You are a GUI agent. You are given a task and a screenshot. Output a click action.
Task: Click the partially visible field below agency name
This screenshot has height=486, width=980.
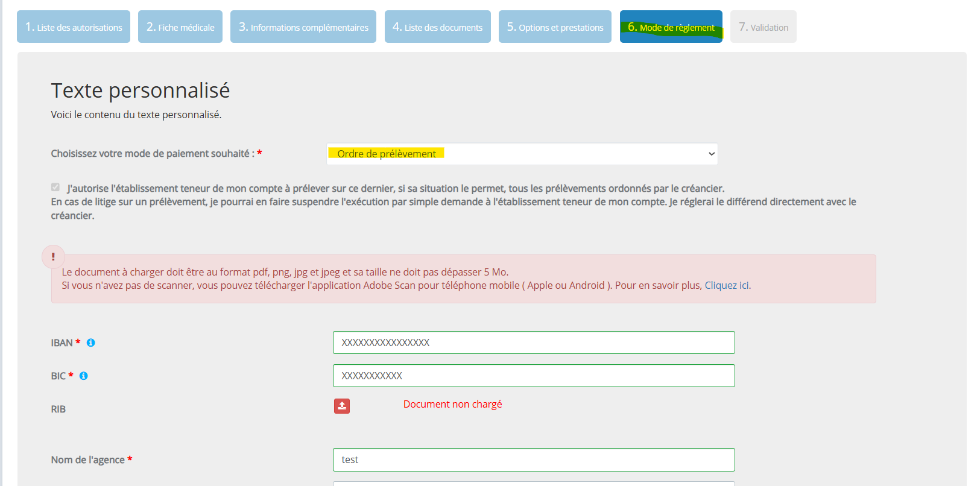tap(534, 484)
